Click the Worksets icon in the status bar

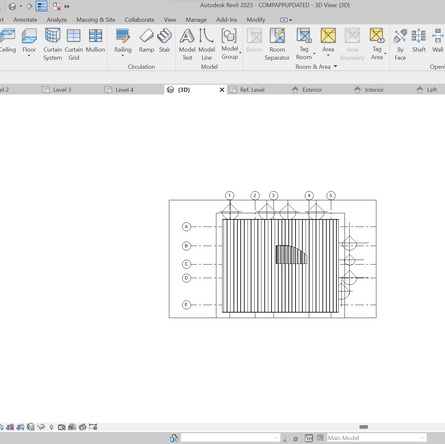click(x=174, y=438)
